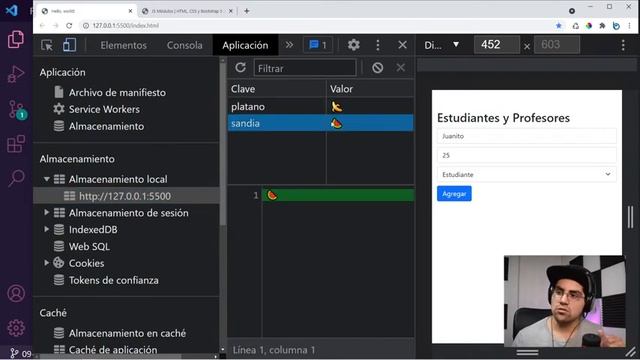Sort by Valor column header
The width and height of the screenshot is (640, 360).
pos(370,89)
